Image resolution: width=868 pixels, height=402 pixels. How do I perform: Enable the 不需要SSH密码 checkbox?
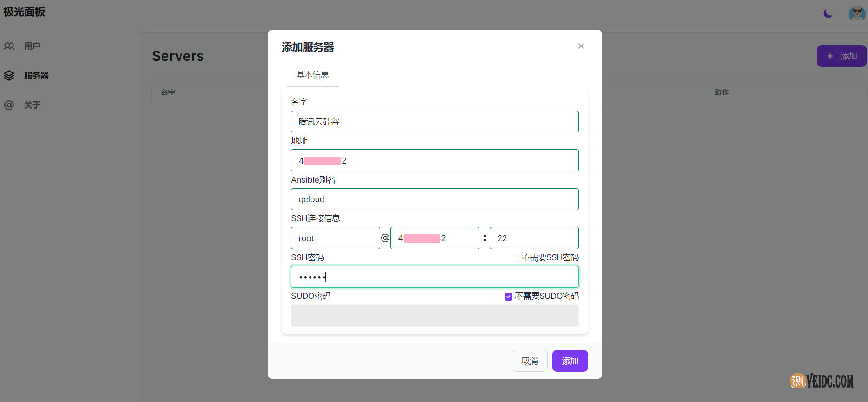click(515, 258)
